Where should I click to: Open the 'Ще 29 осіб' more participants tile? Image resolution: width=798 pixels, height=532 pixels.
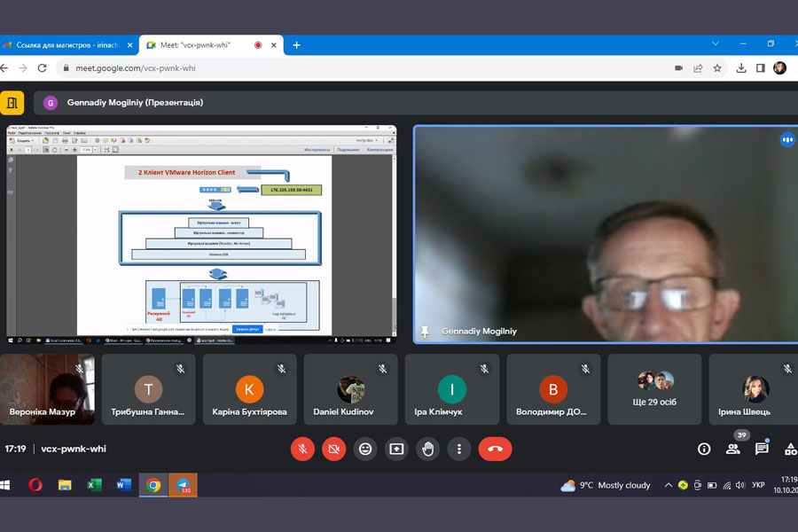click(654, 389)
